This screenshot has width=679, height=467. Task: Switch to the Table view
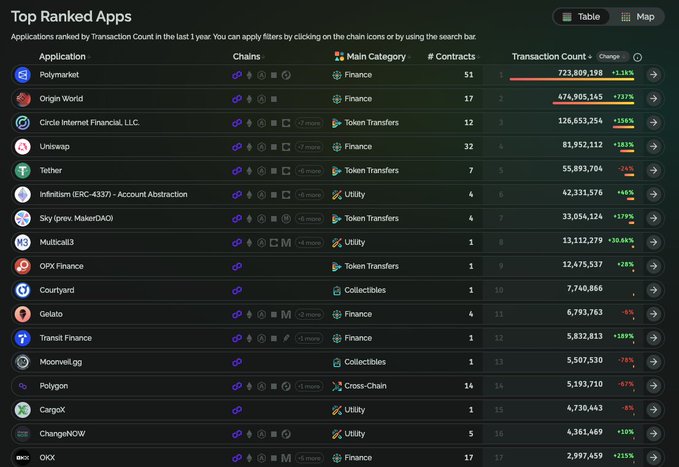[581, 17]
